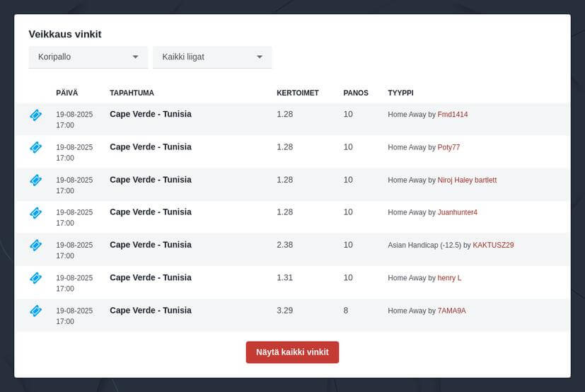Open KAKTUSZ29 tipster link
This screenshot has width=585, height=392.
493,245
